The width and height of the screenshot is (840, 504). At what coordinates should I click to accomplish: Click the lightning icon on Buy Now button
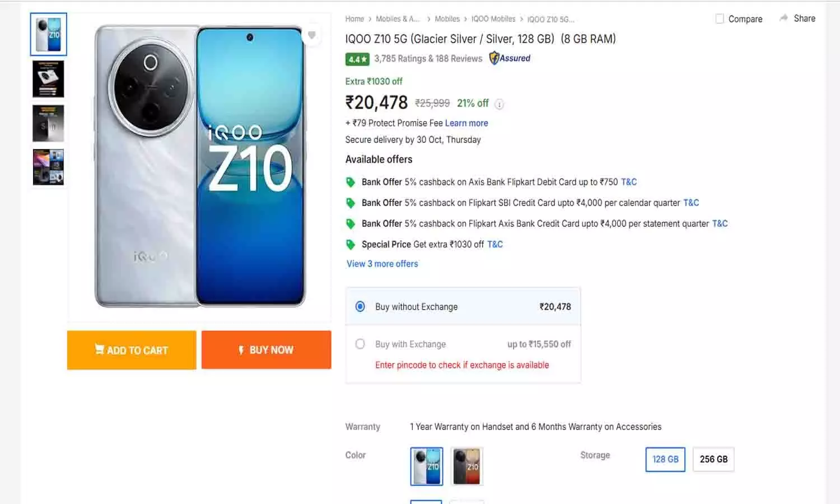(x=241, y=350)
